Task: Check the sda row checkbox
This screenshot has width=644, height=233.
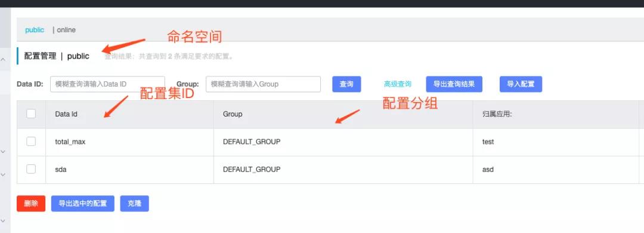Action: [31, 169]
